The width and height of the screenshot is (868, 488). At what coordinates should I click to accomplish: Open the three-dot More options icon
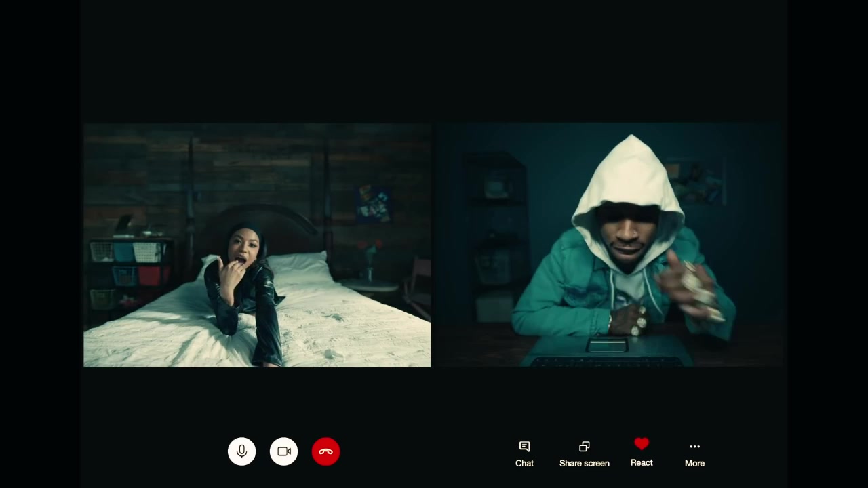click(694, 446)
